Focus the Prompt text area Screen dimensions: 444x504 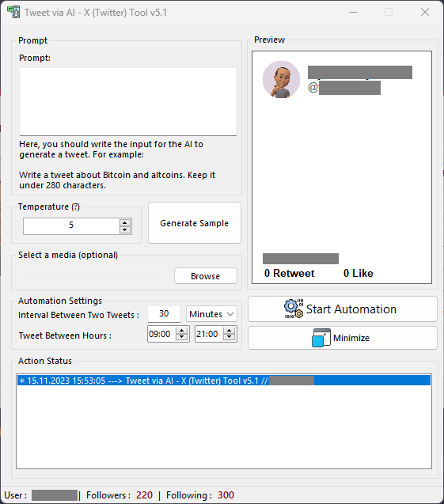(128, 101)
